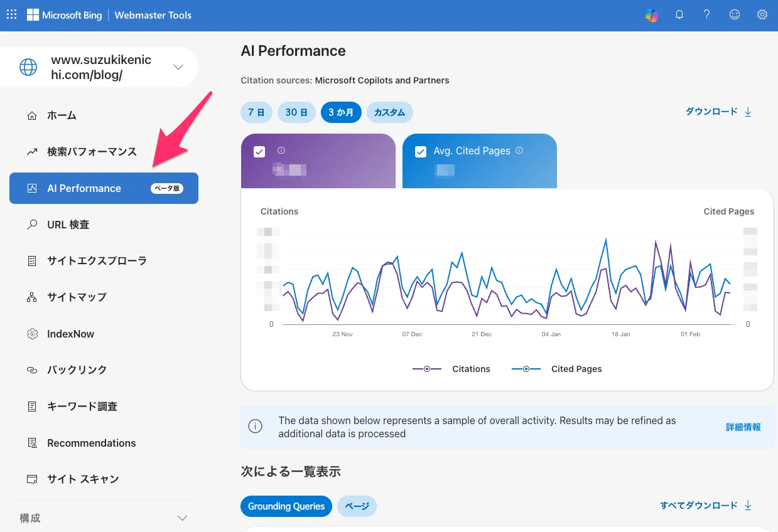Switch the date range to 7 日

pyautogui.click(x=256, y=112)
